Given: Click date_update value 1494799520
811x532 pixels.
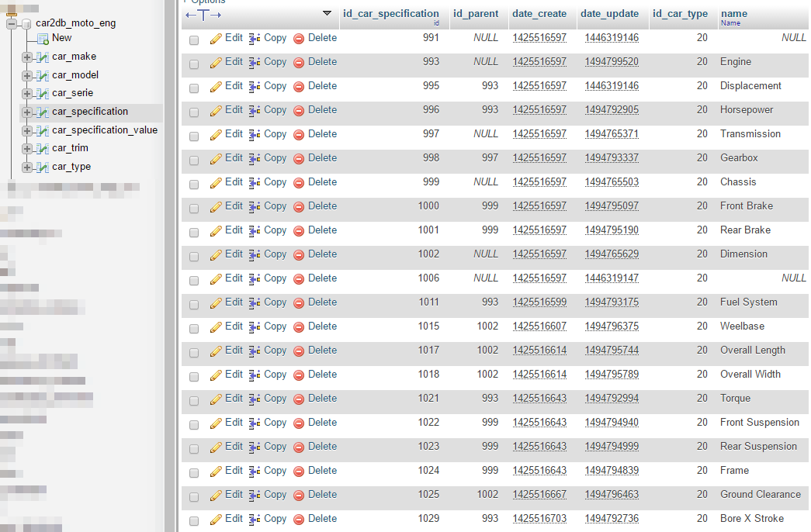Looking at the screenshot, I should coord(612,62).
